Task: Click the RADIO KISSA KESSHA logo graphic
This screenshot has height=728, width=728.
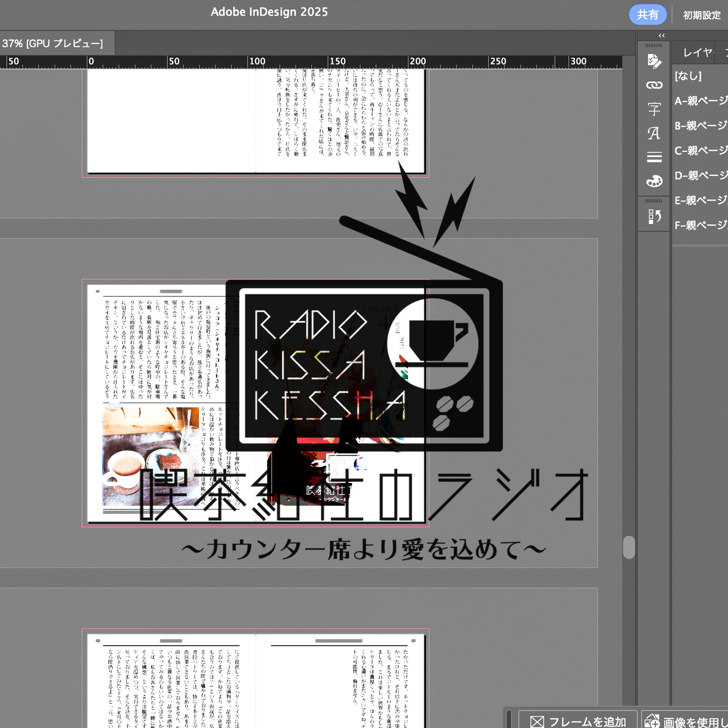Action: (364, 365)
